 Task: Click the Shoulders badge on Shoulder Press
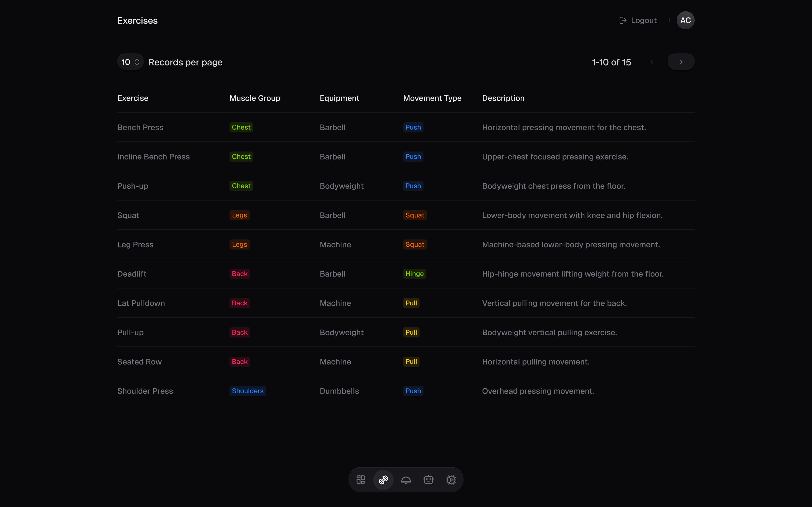[x=247, y=391]
